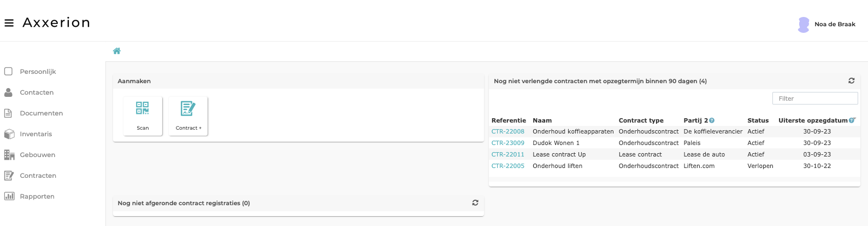Select Contracten in the sidebar
868x226 pixels.
click(38, 176)
